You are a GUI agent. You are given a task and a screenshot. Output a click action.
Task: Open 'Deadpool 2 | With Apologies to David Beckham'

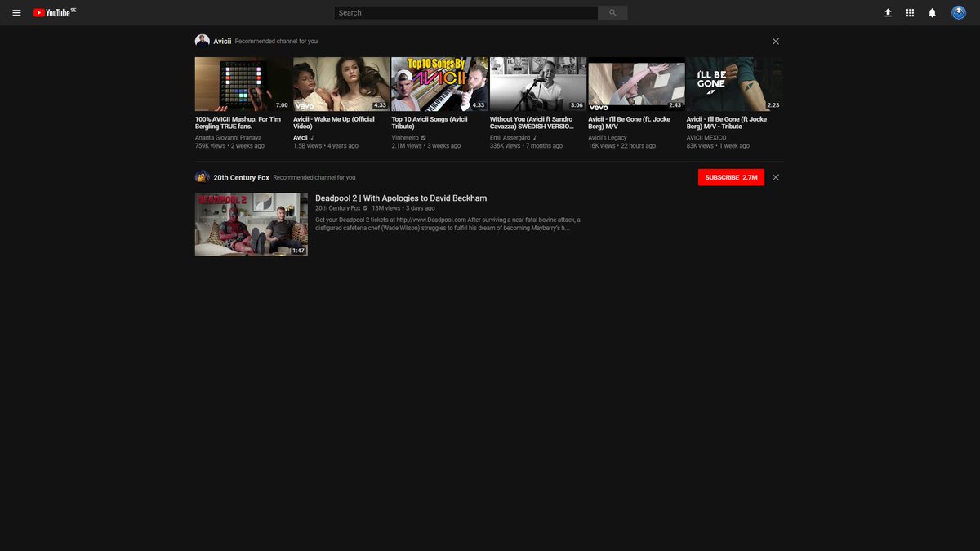401,198
